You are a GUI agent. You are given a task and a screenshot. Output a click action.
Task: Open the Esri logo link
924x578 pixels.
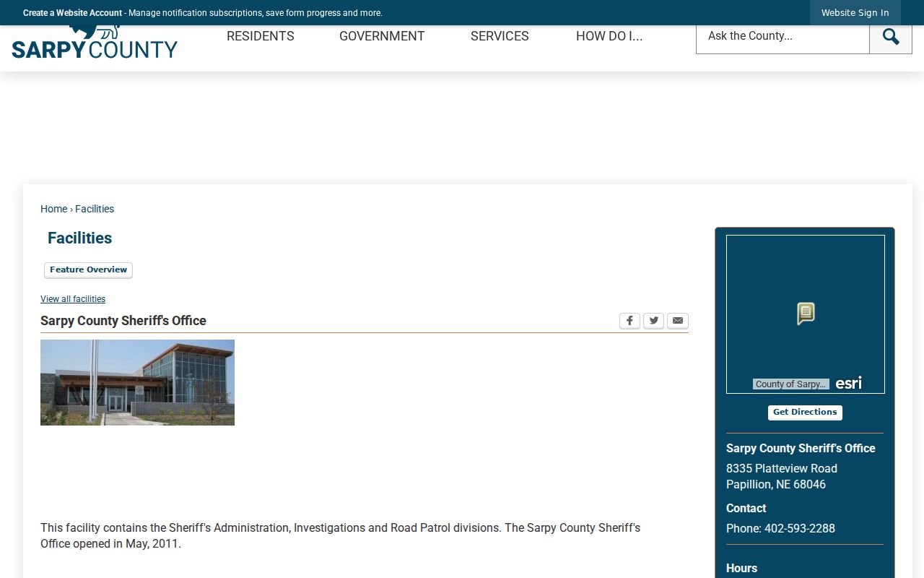pos(848,383)
